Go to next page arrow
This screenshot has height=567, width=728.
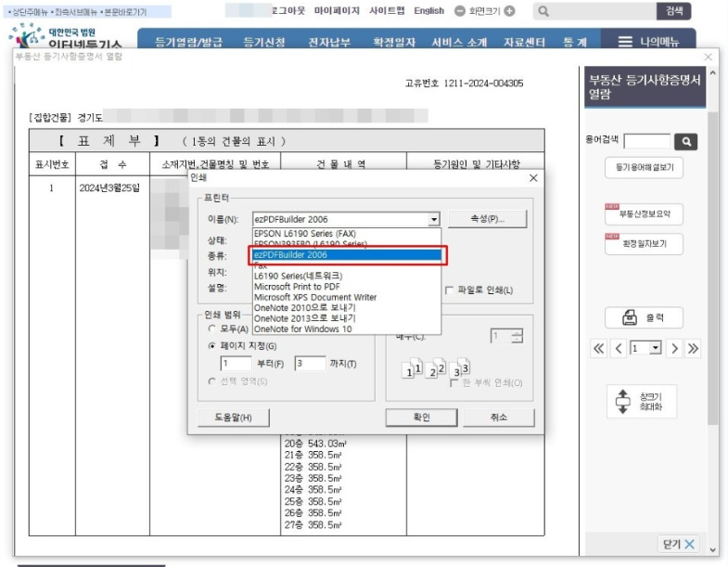point(674,349)
